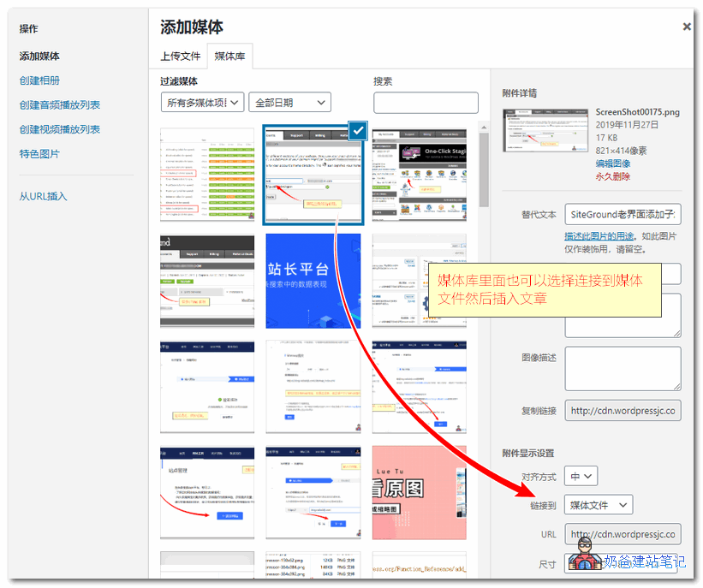The width and height of the screenshot is (703, 588).
Task: Click the 永久删除 delete link
Action: point(612,176)
